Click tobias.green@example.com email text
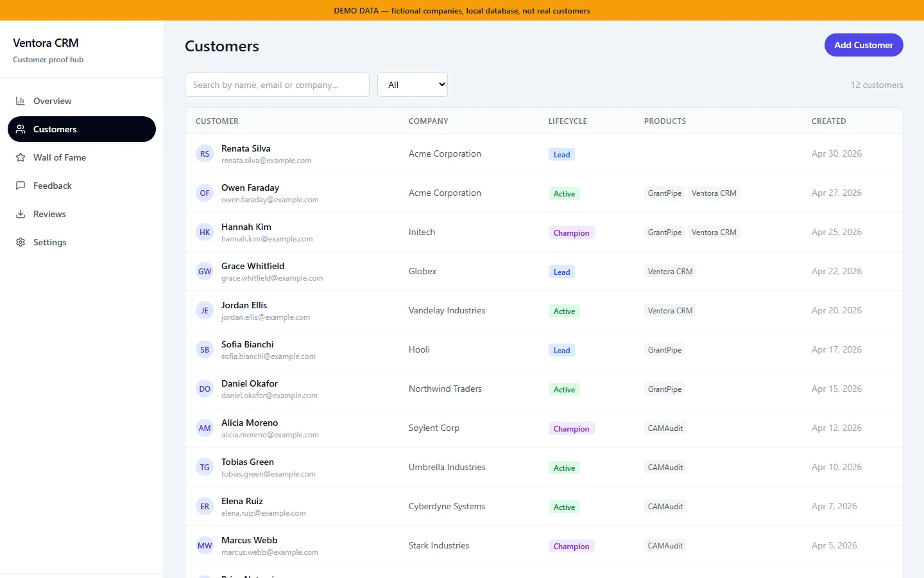 click(268, 474)
